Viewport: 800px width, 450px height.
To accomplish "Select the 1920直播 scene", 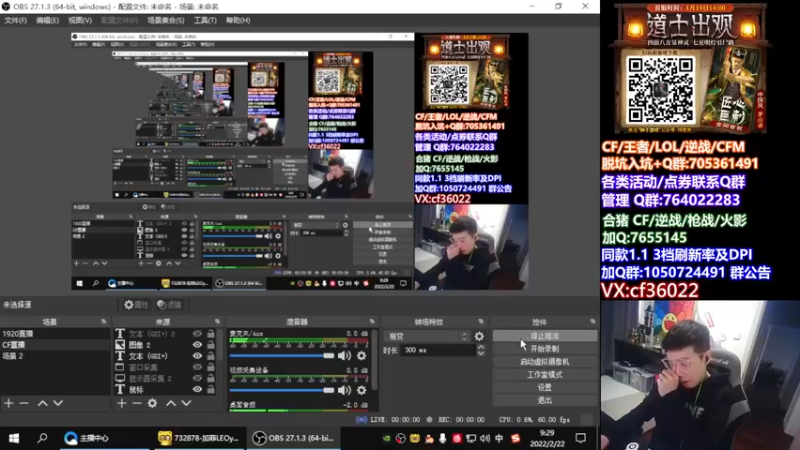I will pos(55,334).
